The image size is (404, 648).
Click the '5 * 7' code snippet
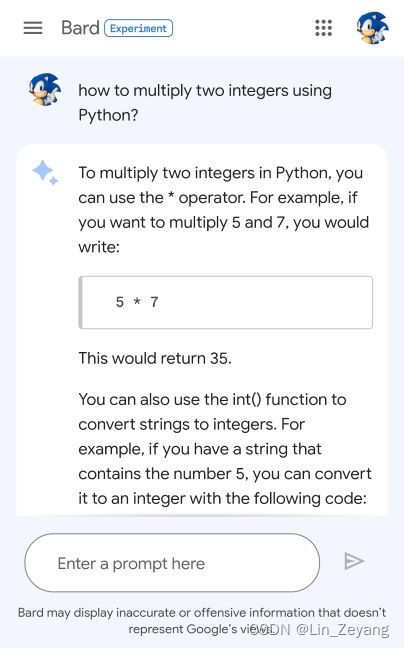[137, 302]
